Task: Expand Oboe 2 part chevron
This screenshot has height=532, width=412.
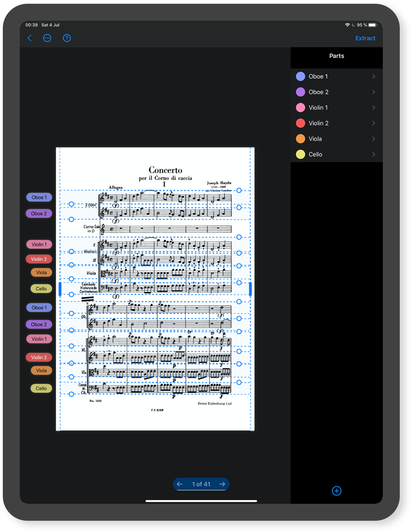Action: click(x=373, y=92)
